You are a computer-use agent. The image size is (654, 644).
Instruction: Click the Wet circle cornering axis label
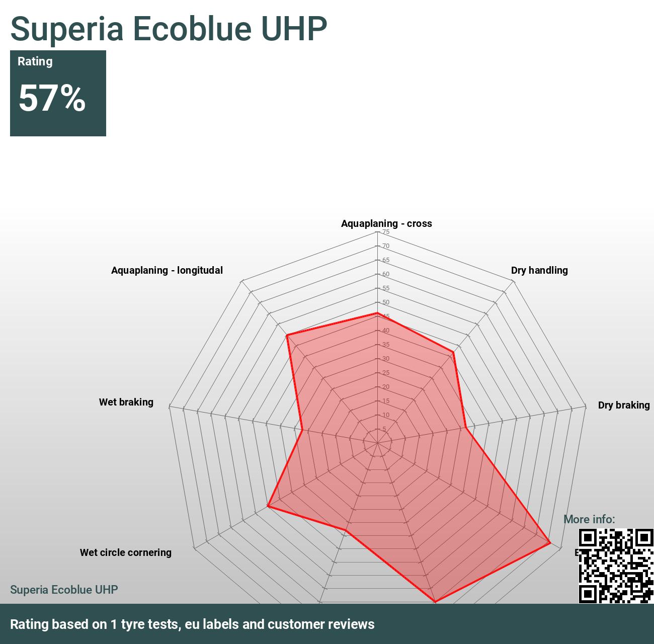[125, 552]
